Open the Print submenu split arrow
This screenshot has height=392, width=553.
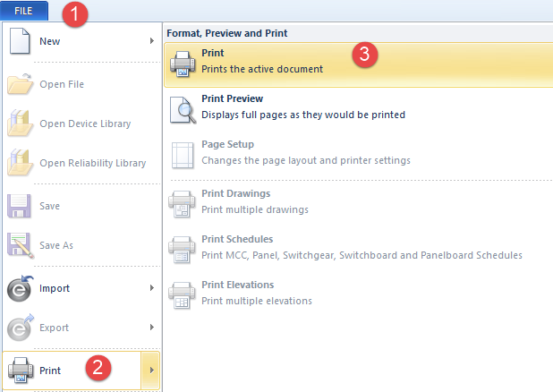pos(151,370)
